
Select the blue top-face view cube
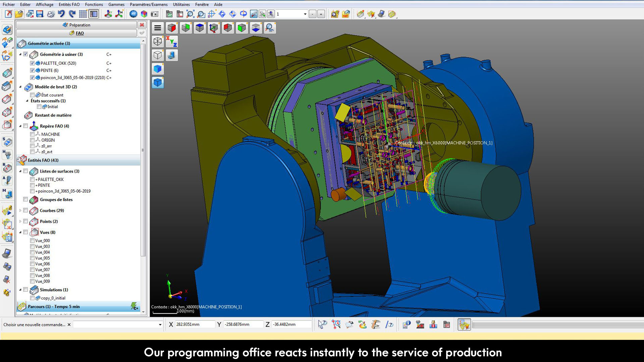click(x=200, y=28)
